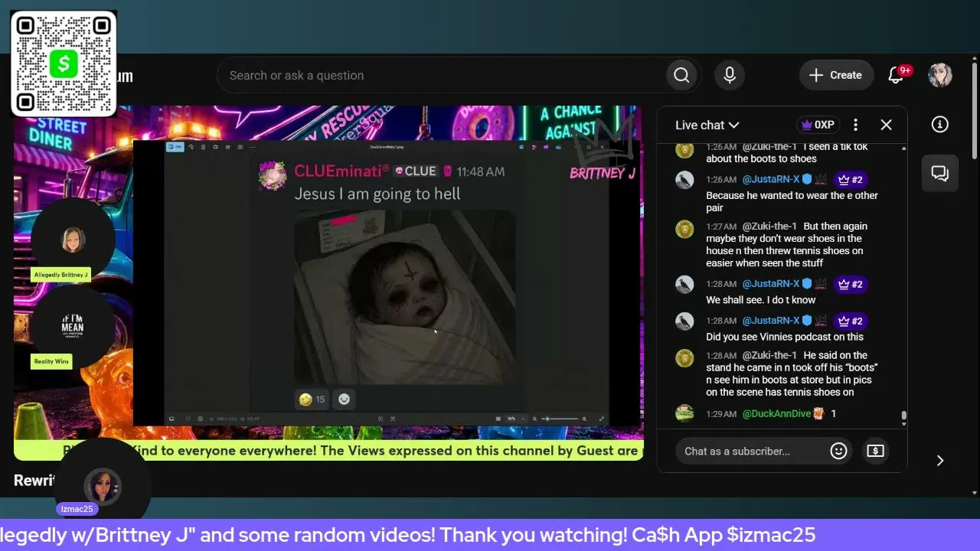Click @JustaRN-X above 'We shall see' message
The image size is (980, 551).
(x=771, y=284)
